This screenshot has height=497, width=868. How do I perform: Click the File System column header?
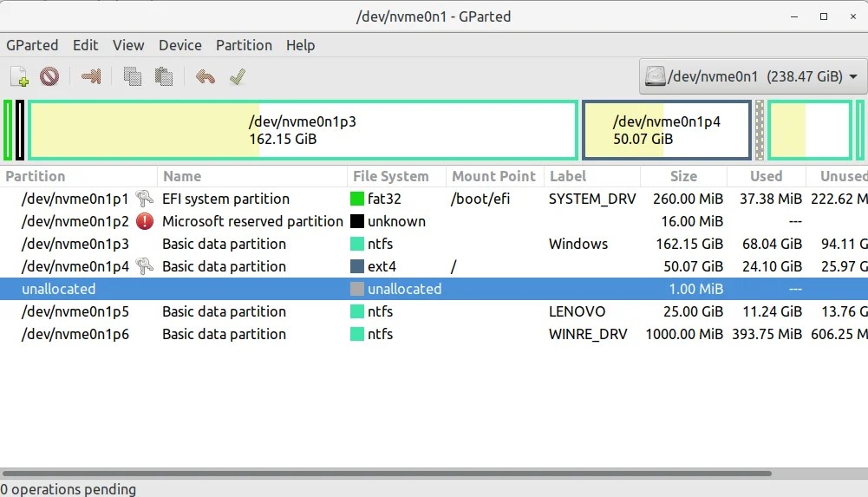pos(396,176)
